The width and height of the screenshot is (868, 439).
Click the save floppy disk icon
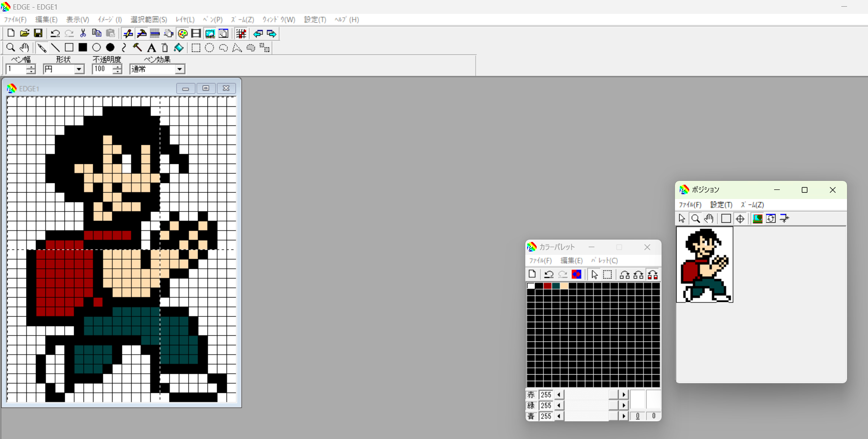point(38,33)
